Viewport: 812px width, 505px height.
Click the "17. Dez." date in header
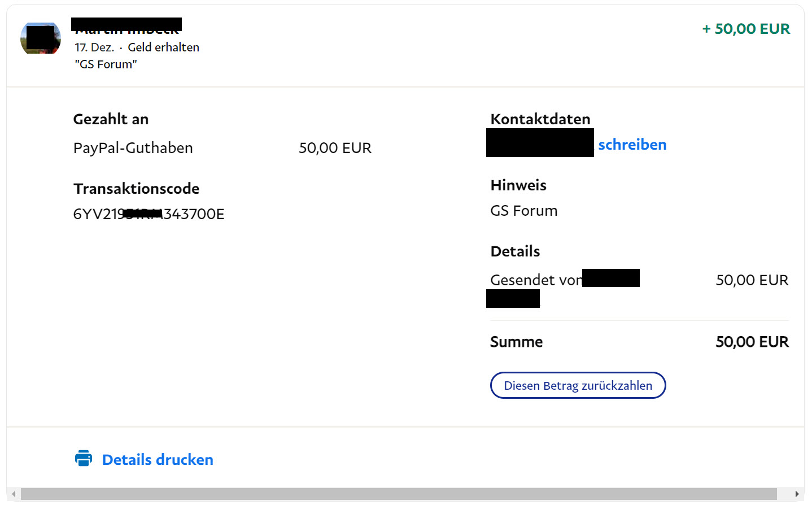tap(94, 47)
